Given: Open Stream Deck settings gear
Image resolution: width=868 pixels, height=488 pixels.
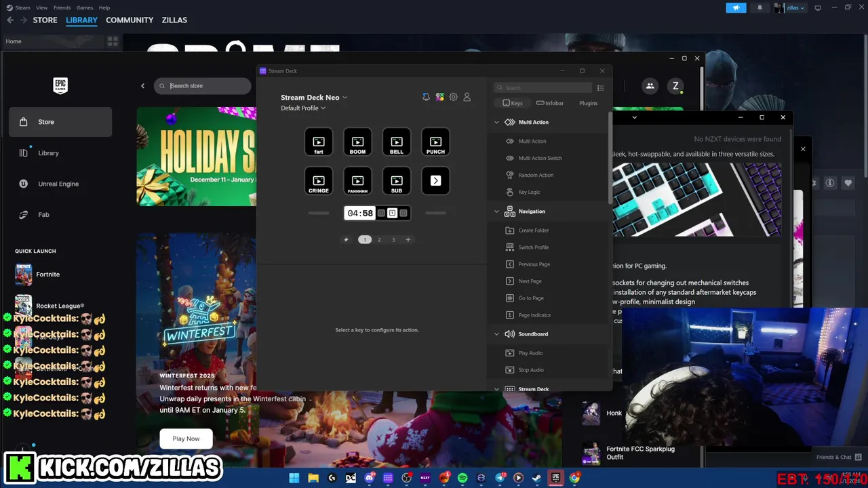Looking at the screenshot, I should coord(454,97).
